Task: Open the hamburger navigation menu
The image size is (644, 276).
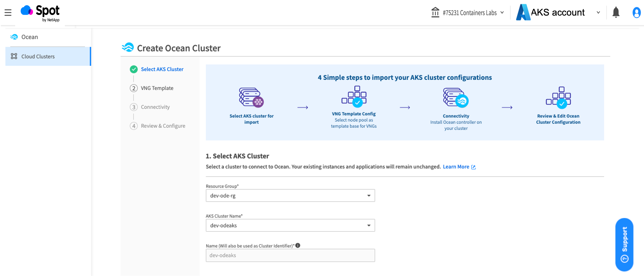Action: (8, 12)
